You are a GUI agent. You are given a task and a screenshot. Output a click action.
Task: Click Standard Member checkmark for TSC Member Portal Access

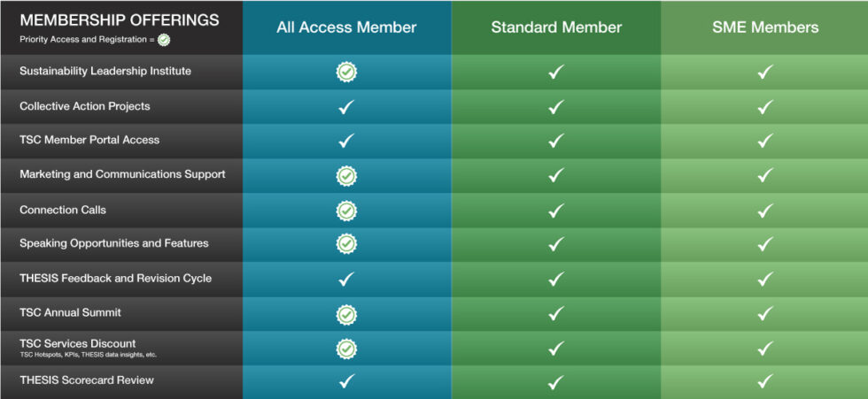pyautogui.click(x=556, y=141)
